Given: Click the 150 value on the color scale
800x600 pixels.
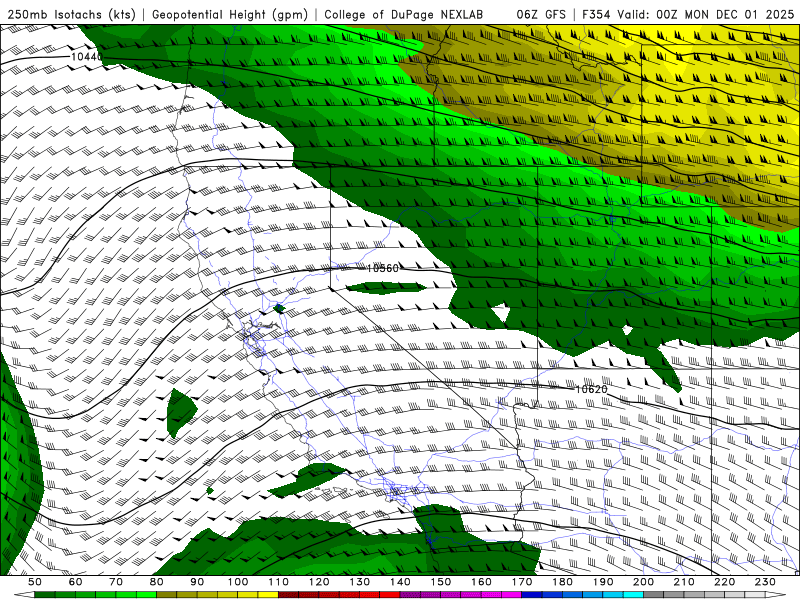Looking at the screenshot, I should pos(441,582).
